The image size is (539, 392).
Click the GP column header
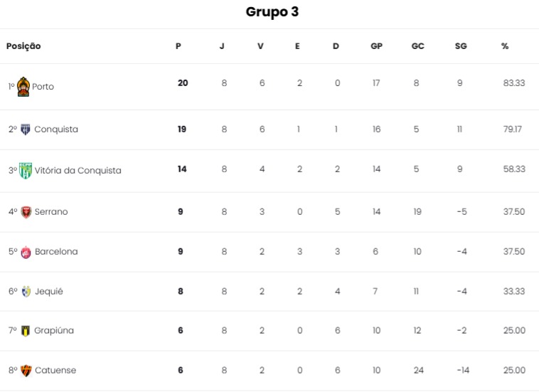pos(376,46)
